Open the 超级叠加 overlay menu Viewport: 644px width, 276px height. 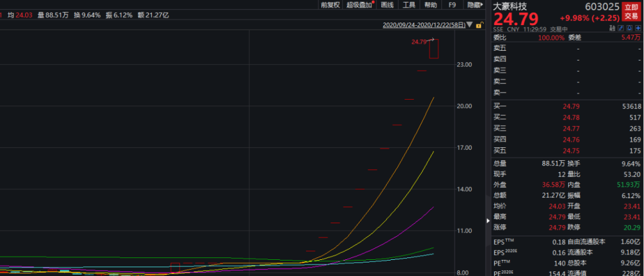359,5
